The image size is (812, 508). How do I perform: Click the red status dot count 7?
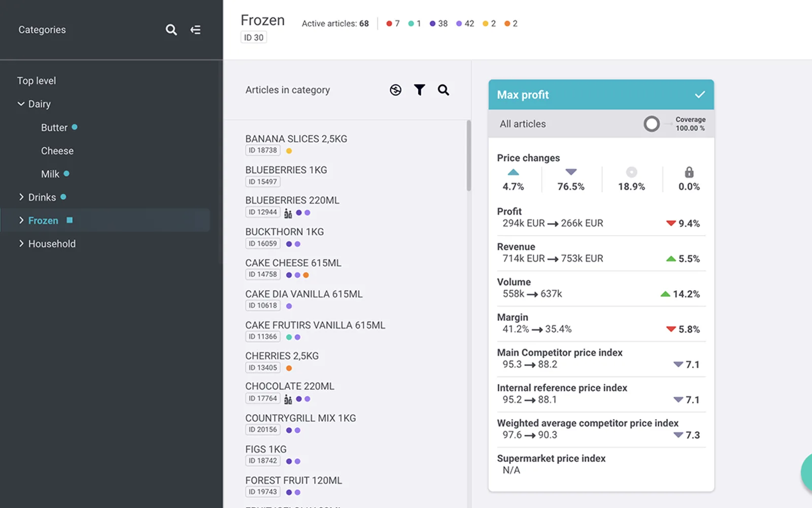click(393, 23)
